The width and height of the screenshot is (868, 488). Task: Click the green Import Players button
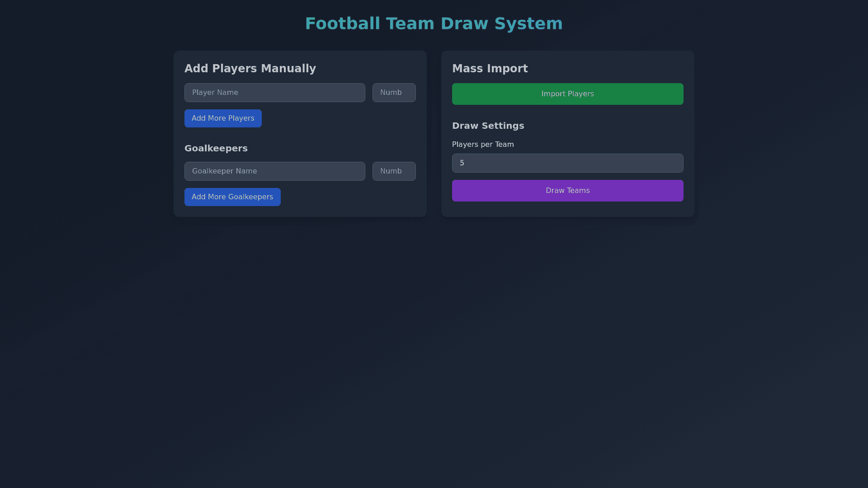tap(567, 94)
